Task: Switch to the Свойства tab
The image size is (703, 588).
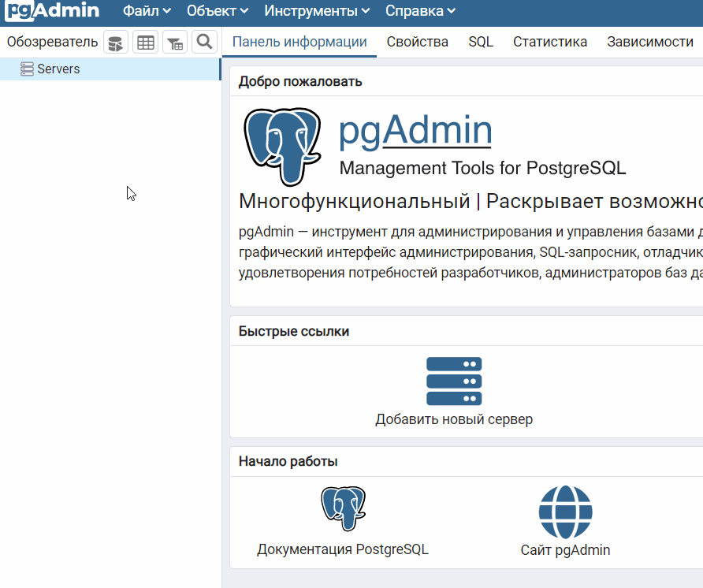Action: 418,42
